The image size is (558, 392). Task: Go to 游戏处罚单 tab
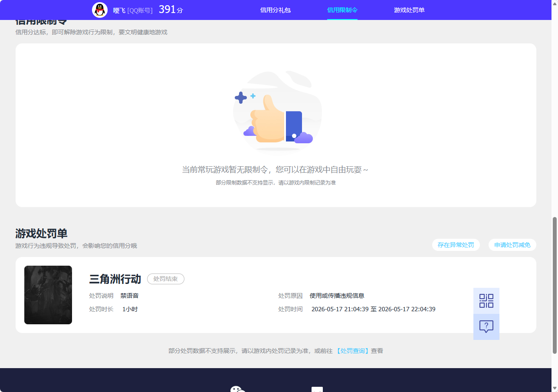point(409,10)
